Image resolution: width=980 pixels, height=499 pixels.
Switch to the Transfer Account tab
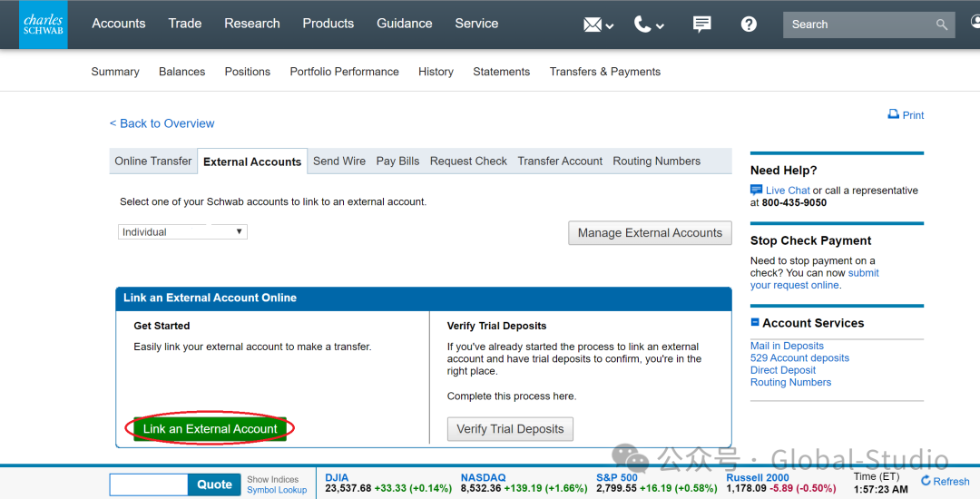coord(560,161)
